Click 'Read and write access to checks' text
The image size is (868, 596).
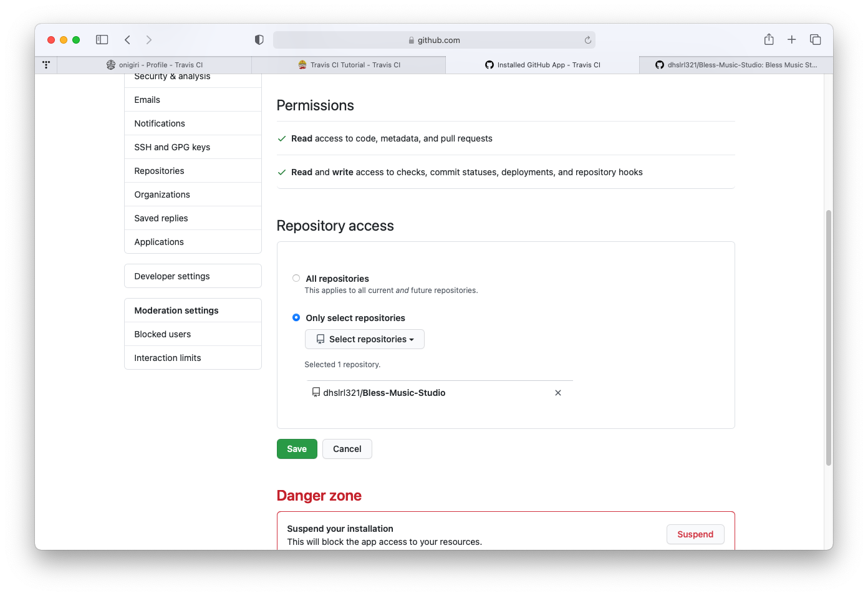(x=467, y=172)
